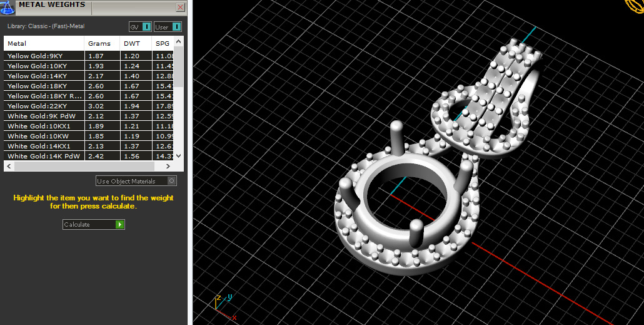Viewport: 644px width, 325px height.
Task: Click the 1.93 grams value
Action: [96, 66]
